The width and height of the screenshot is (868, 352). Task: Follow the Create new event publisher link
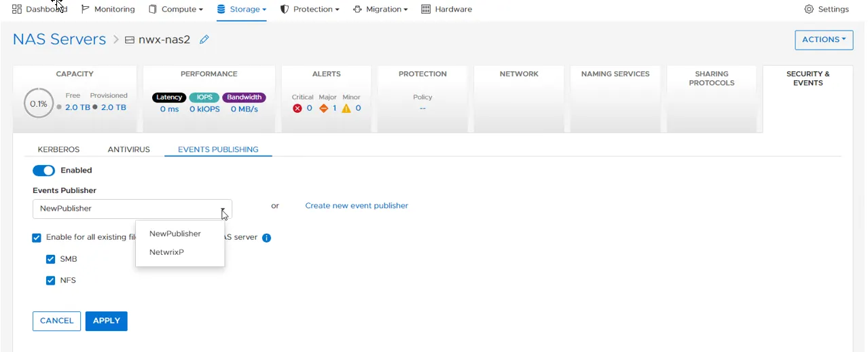[357, 206]
